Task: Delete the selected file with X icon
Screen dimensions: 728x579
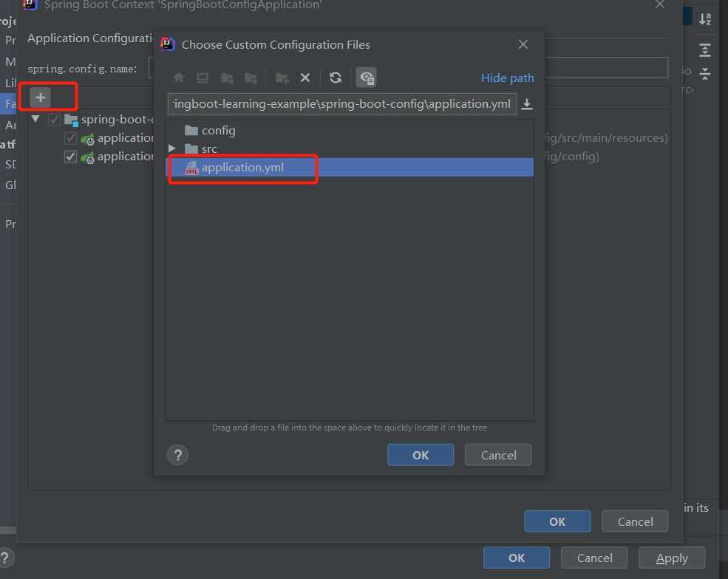Action: [305, 78]
